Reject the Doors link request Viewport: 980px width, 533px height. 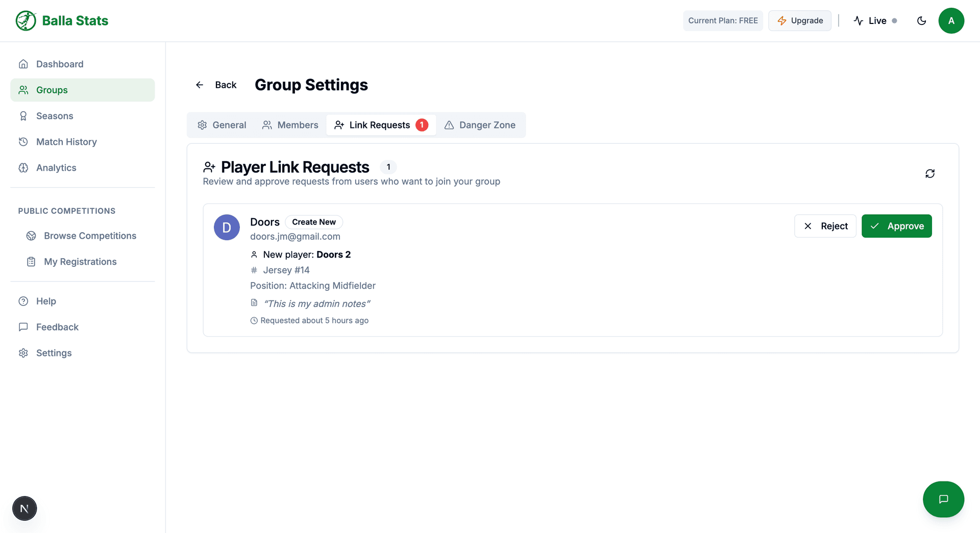coord(825,226)
